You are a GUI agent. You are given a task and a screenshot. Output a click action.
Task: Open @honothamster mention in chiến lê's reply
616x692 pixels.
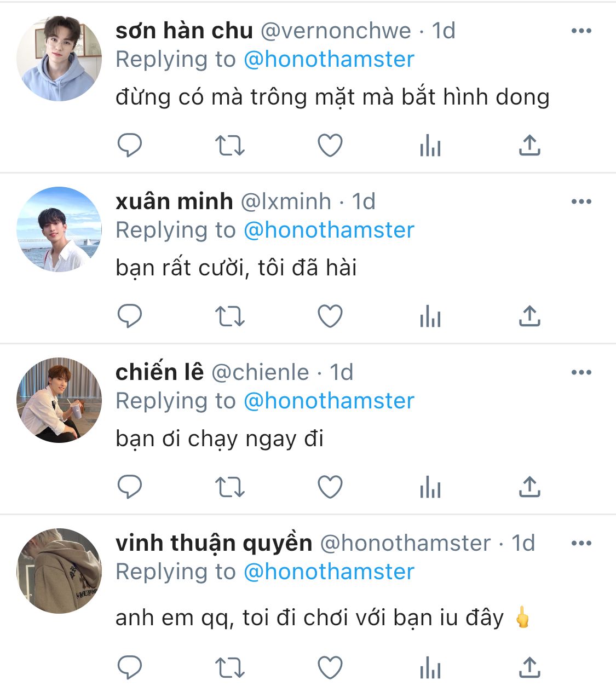click(329, 401)
